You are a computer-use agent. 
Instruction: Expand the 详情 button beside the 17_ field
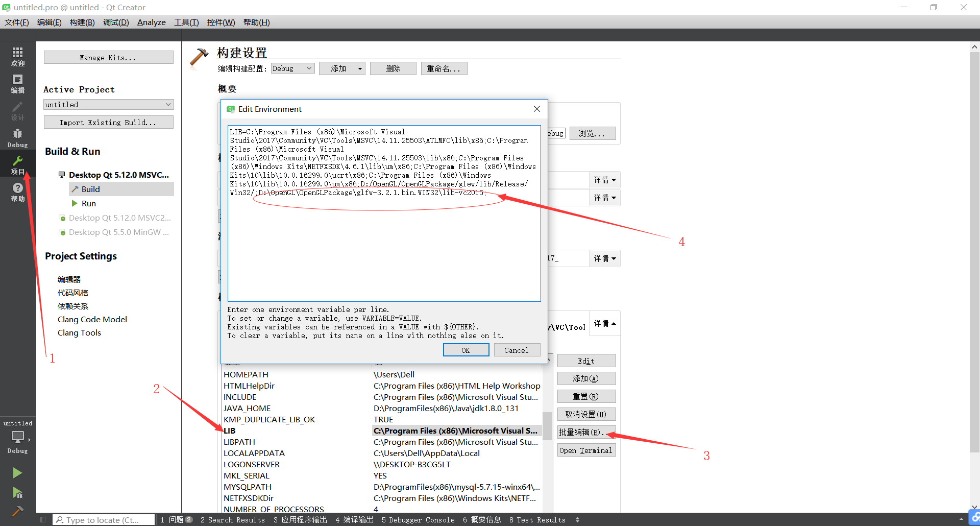click(605, 258)
